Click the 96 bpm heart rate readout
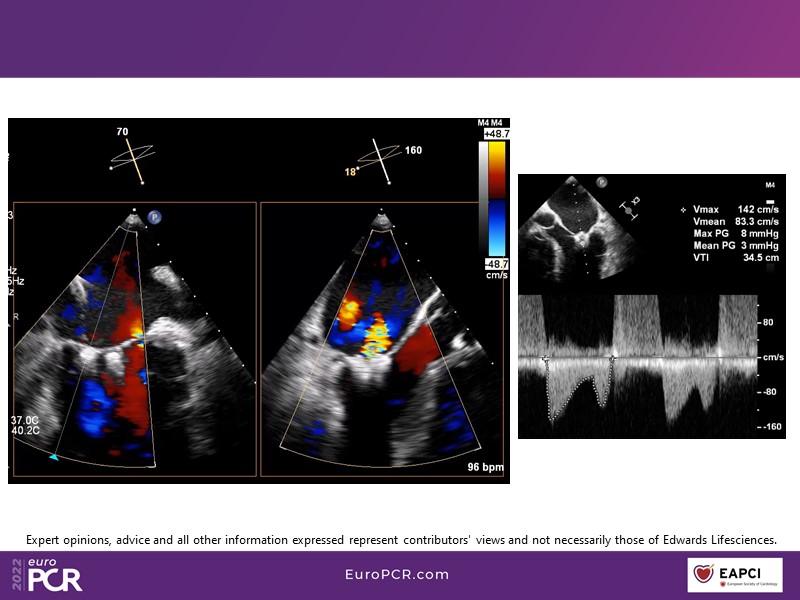The width and height of the screenshot is (800, 600). pos(482,467)
